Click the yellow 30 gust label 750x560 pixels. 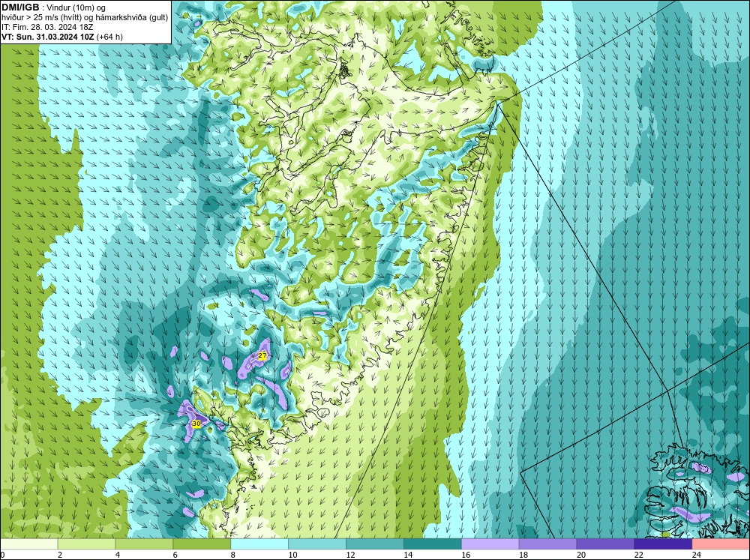[196, 424]
